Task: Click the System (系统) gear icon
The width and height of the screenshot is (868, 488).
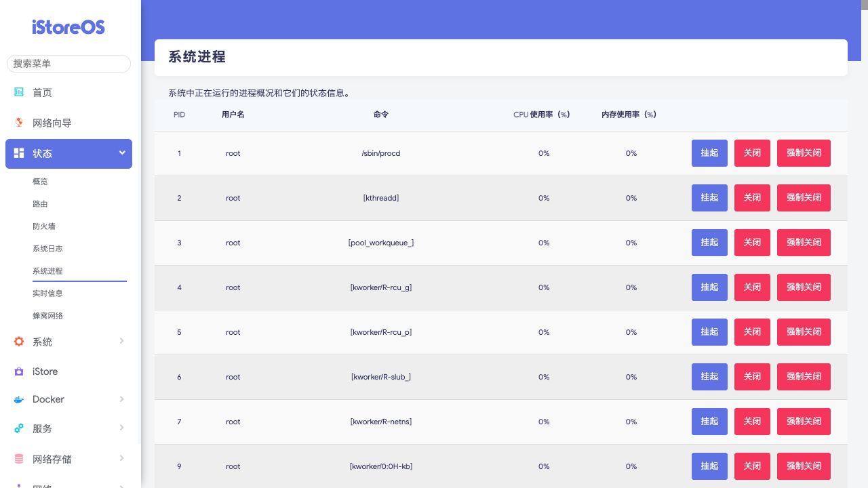Action: [19, 342]
